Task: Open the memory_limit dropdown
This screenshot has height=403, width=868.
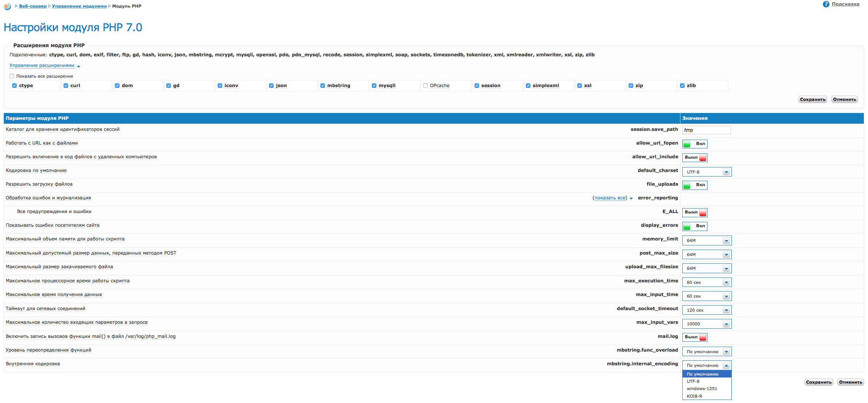Action: 707,241
